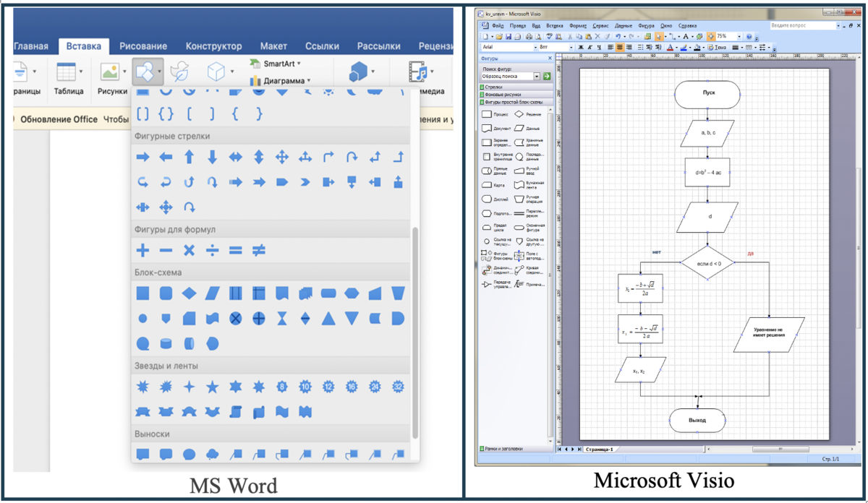Viewport: 868px width, 503px height.
Task: Open Файл menu in Visio
Action: [x=498, y=26]
